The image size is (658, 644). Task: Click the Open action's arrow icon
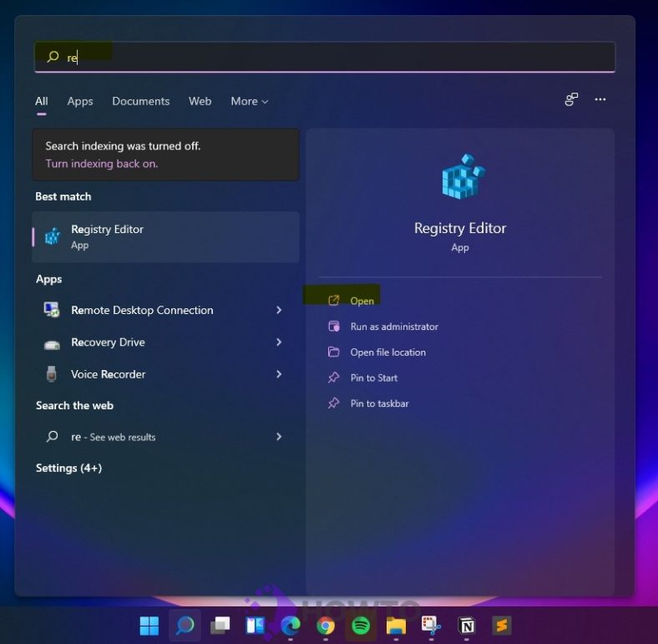(334, 300)
